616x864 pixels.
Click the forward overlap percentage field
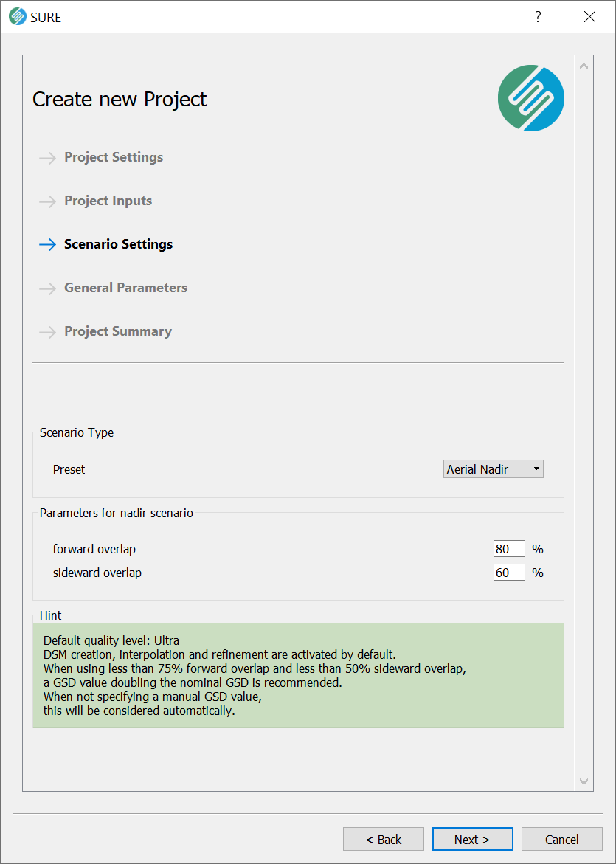509,549
